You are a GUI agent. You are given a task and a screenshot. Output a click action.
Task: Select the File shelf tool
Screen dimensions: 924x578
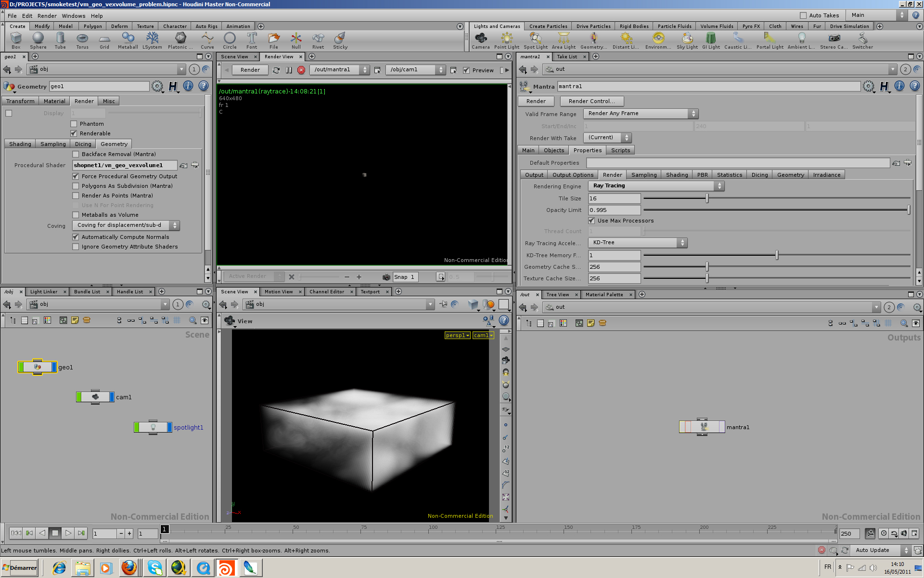tap(273, 40)
